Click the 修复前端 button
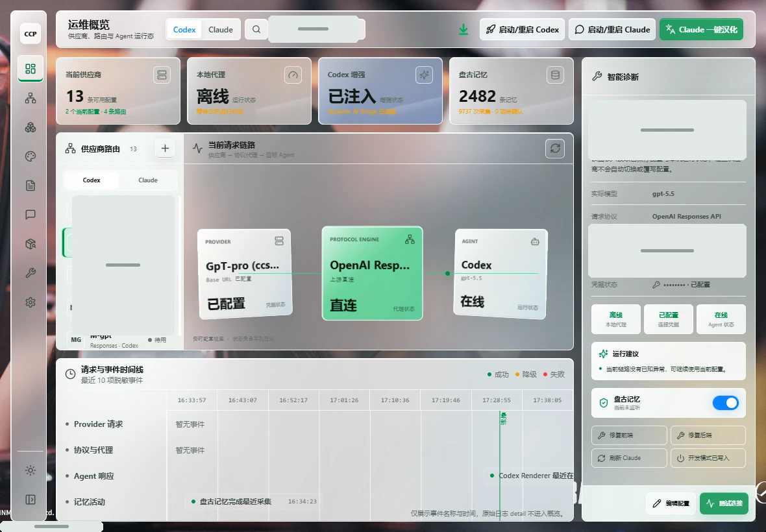The image size is (766, 532). coord(629,435)
